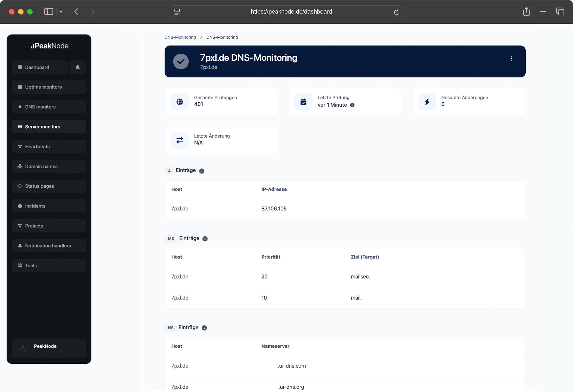Open a new browser tab

click(x=543, y=11)
